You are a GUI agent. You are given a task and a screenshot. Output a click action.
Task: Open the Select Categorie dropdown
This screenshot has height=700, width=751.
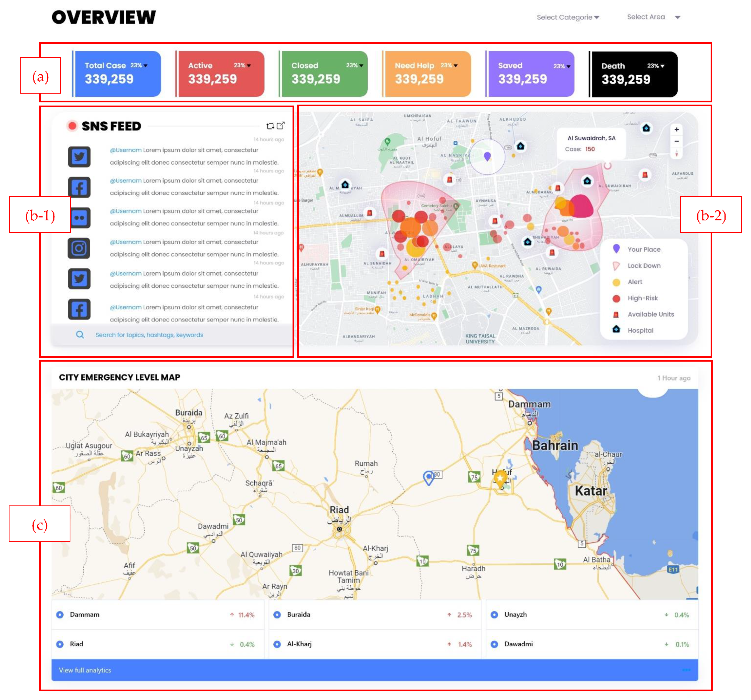pos(567,17)
